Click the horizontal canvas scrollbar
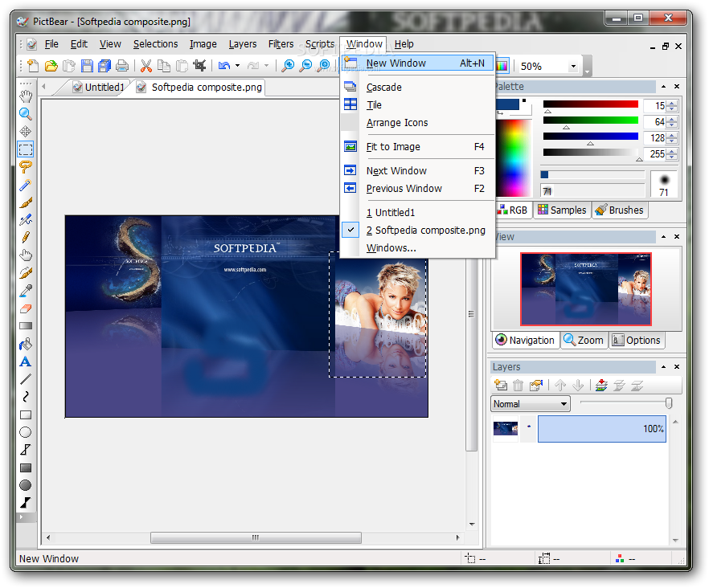The height and width of the screenshot is (588, 709). pos(256,538)
